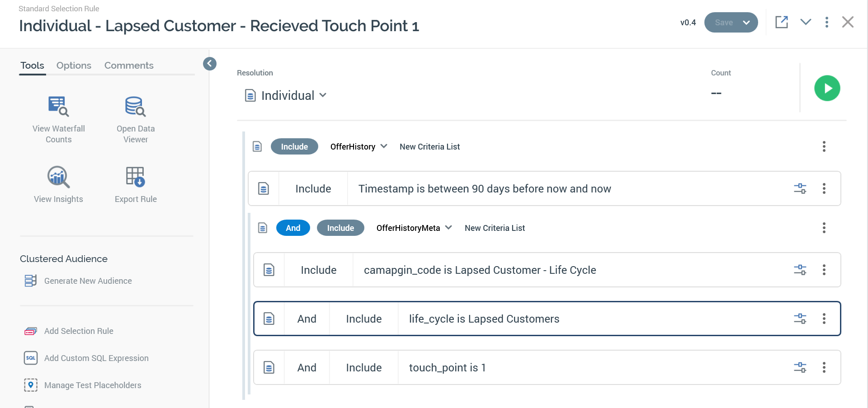Toggle Include pill on OfferHistory list
Viewport: 868px width, 408px height.
pos(294,146)
